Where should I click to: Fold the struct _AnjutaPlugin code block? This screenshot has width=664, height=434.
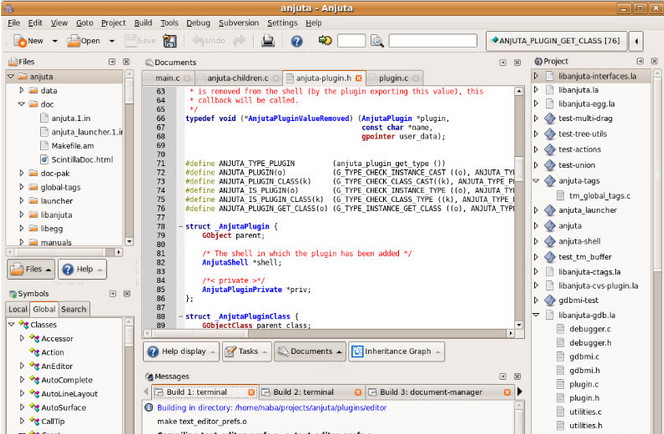(x=180, y=226)
